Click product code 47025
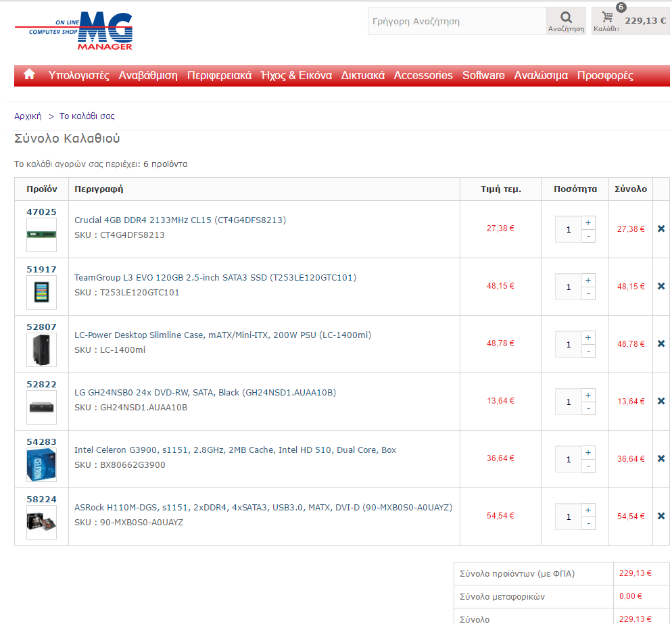Image resolution: width=672 pixels, height=624 pixels. point(41,212)
